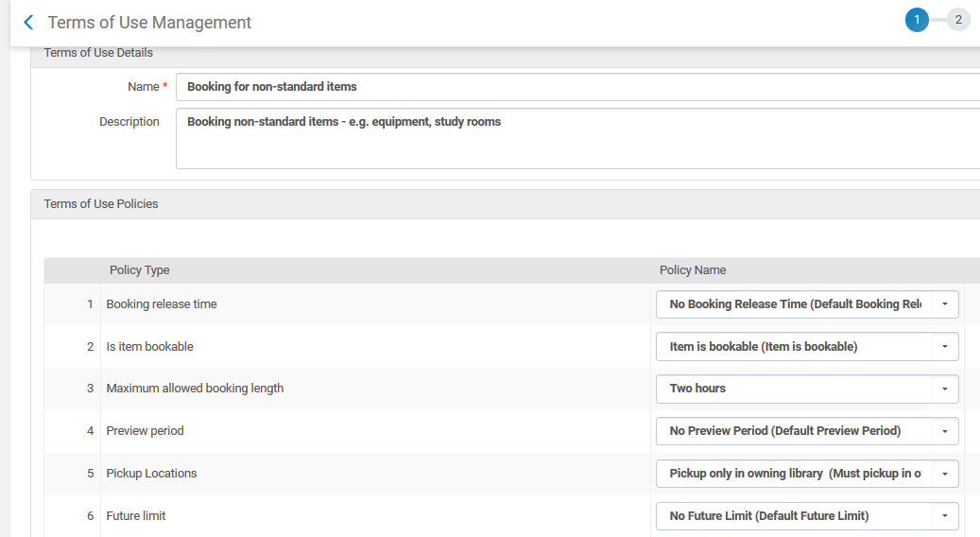The image size is (980, 537).
Task: Click the back arrow beside Terms of Use Management
Action: [28, 22]
